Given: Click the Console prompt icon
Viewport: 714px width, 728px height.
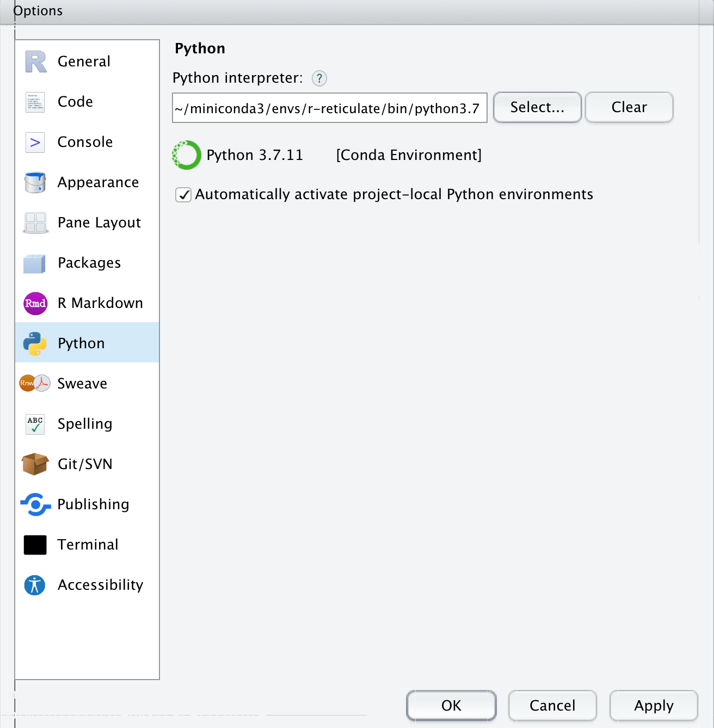Looking at the screenshot, I should pos(35,143).
